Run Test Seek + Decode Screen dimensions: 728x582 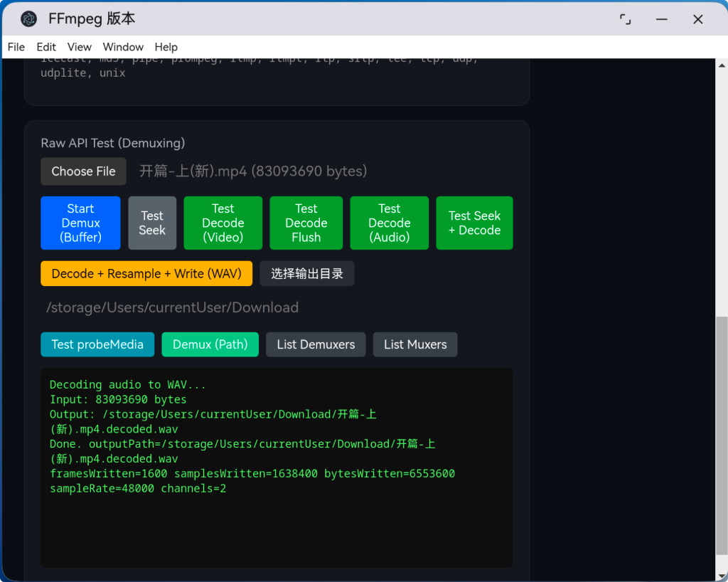tap(474, 223)
